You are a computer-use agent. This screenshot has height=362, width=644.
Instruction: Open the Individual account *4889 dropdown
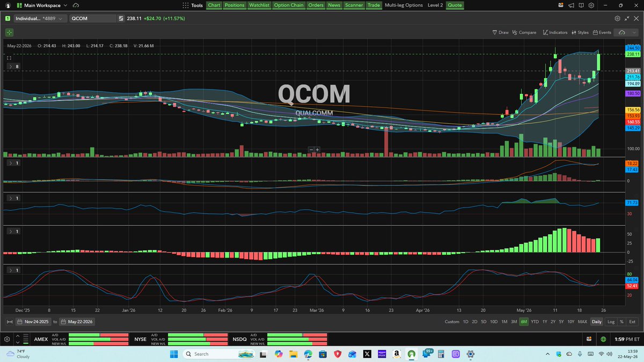(x=40, y=18)
